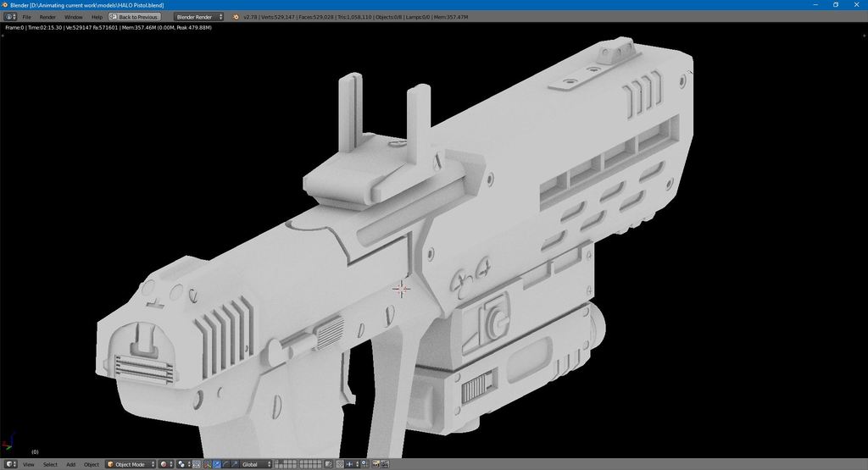The image size is (868, 470).
Task: Open the Object menu in viewport header
Action: pos(92,464)
